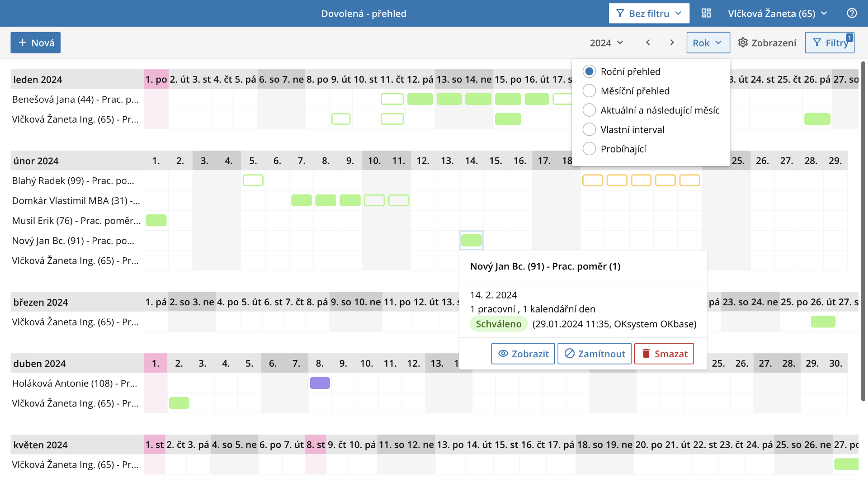Image resolution: width=868 pixels, height=492 pixels.
Task: Click Vlčková Žaneta March 26 vacation block
Action: point(823,322)
